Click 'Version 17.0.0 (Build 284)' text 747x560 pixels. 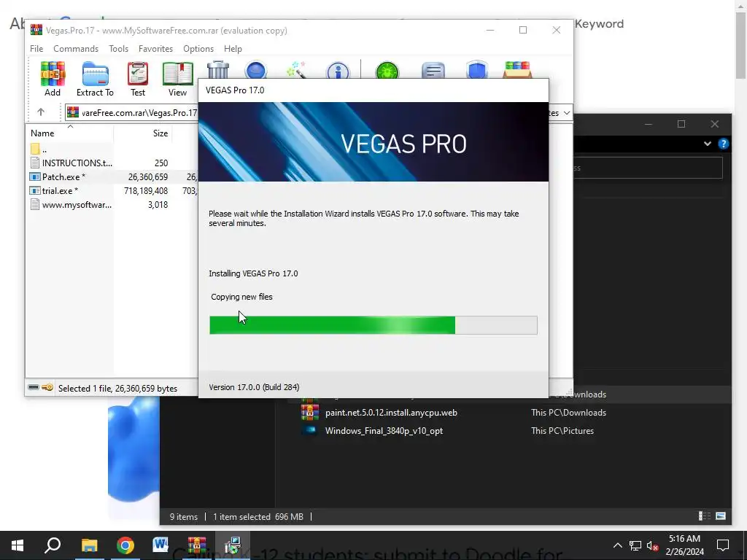click(254, 387)
